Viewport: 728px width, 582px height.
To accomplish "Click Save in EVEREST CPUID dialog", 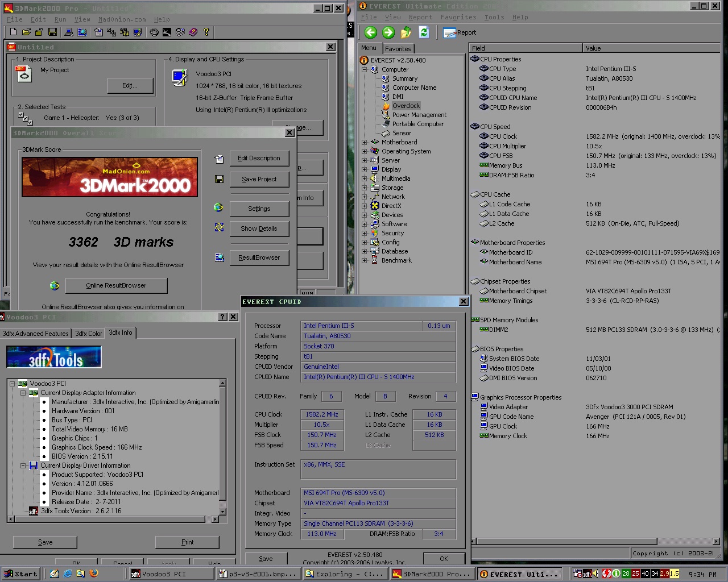I will click(266, 559).
